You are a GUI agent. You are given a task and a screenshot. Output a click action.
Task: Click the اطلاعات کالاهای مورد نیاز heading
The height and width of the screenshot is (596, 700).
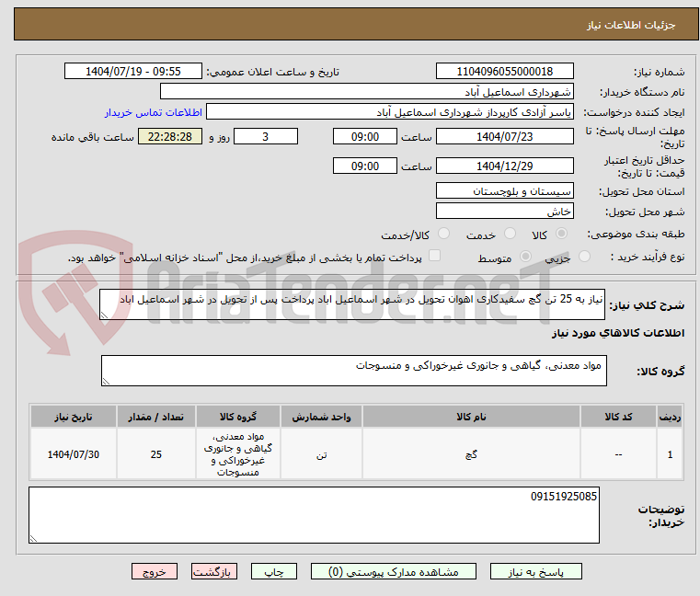[618, 333]
